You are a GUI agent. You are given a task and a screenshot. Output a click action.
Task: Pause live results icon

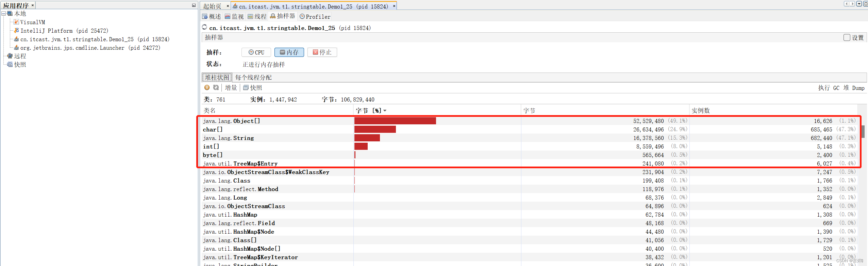tap(207, 88)
